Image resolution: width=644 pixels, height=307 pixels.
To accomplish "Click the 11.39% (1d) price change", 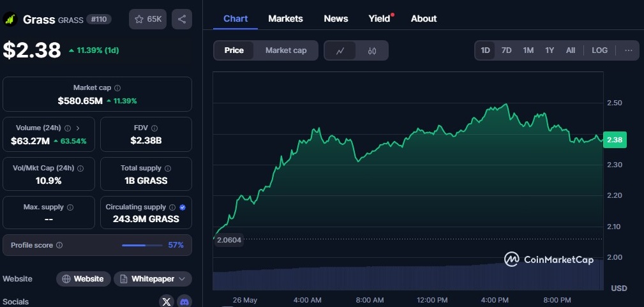I will click(94, 50).
